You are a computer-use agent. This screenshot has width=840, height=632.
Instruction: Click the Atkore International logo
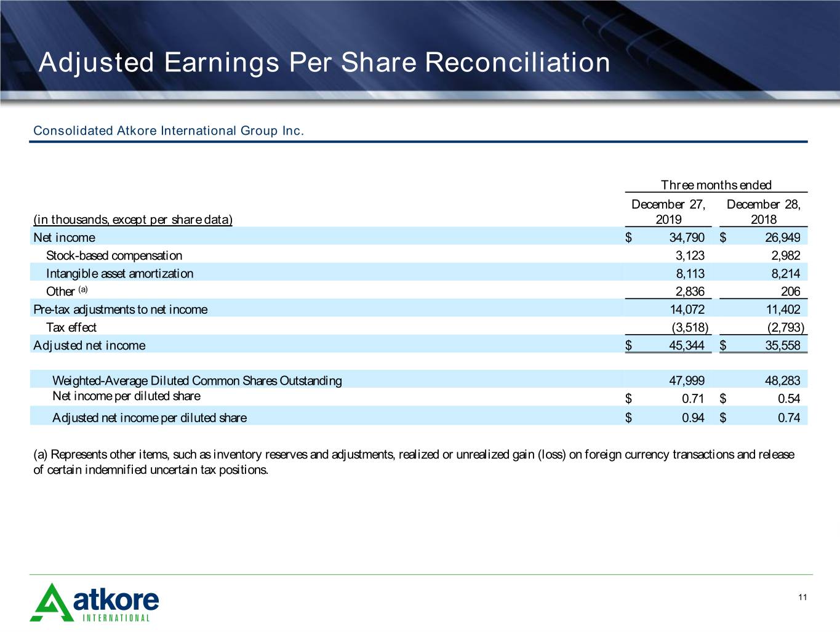click(x=94, y=602)
